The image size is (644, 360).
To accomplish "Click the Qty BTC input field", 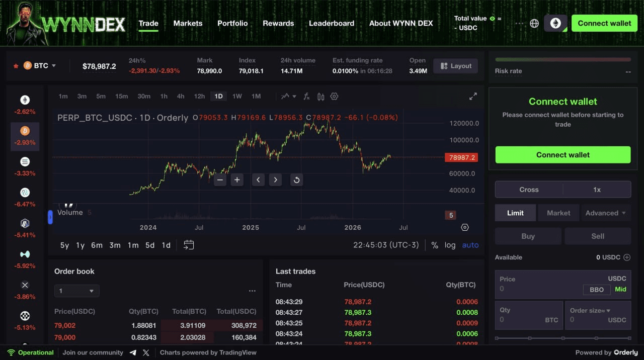I will (529, 315).
